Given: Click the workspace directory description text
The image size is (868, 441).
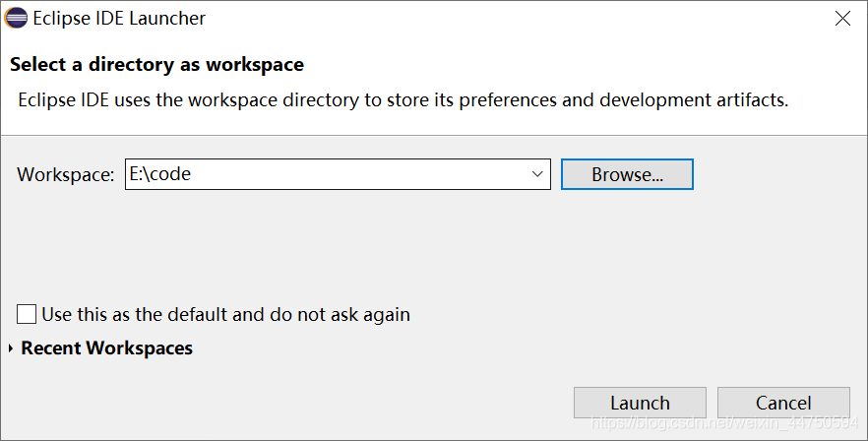Looking at the screenshot, I should tap(403, 99).
